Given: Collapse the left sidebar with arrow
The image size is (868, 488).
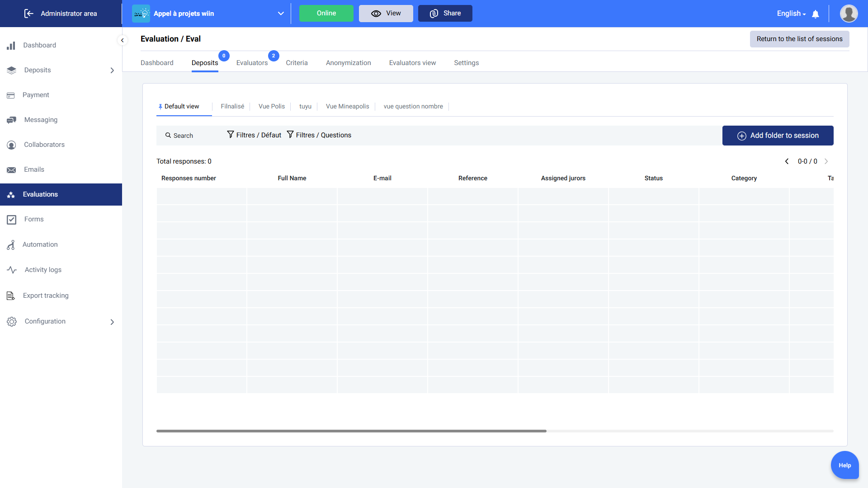Looking at the screenshot, I should click(x=122, y=40).
